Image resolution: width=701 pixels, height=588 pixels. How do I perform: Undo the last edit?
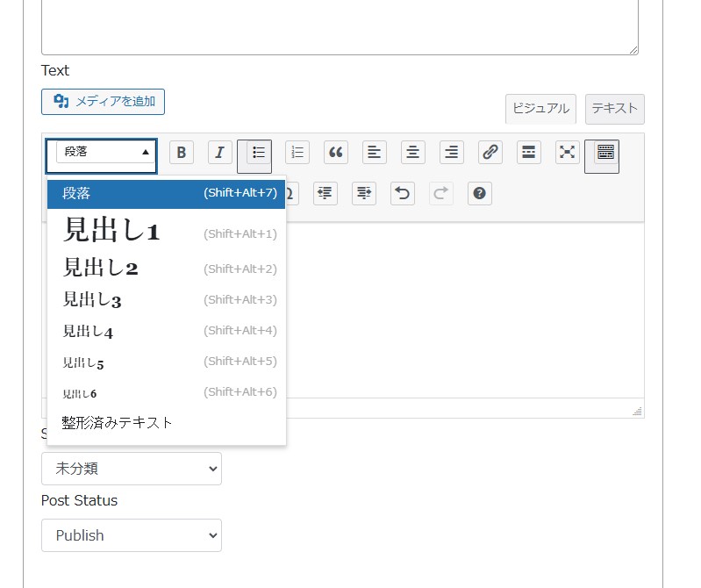pyautogui.click(x=403, y=193)
